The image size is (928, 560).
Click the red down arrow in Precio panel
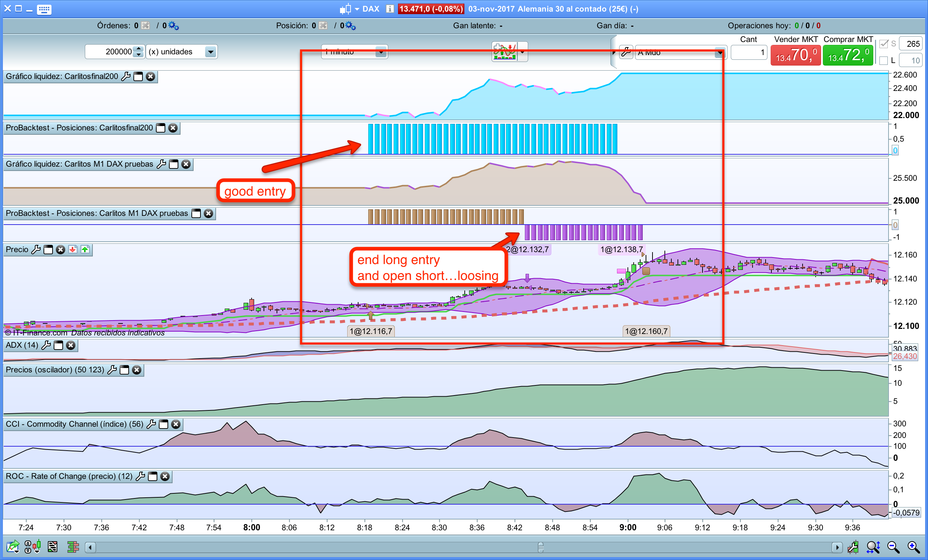tap(73, 250)
